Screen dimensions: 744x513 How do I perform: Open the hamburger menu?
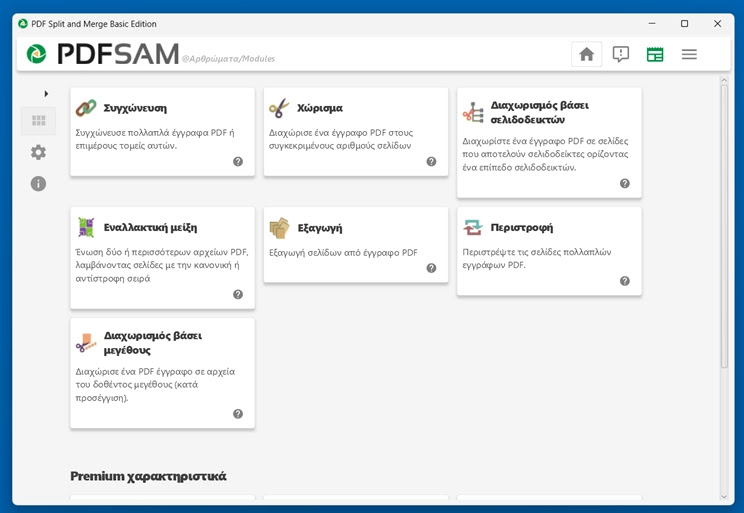click(689, 54)
